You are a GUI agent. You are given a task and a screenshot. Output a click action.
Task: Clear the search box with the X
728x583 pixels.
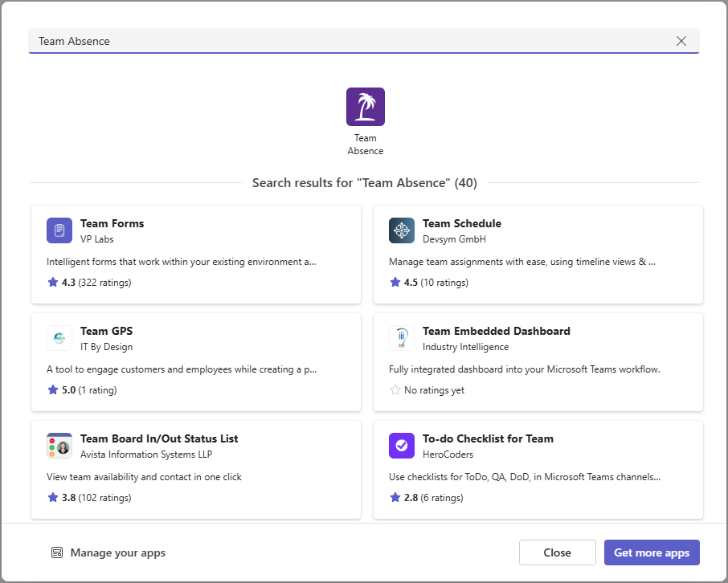681,41
